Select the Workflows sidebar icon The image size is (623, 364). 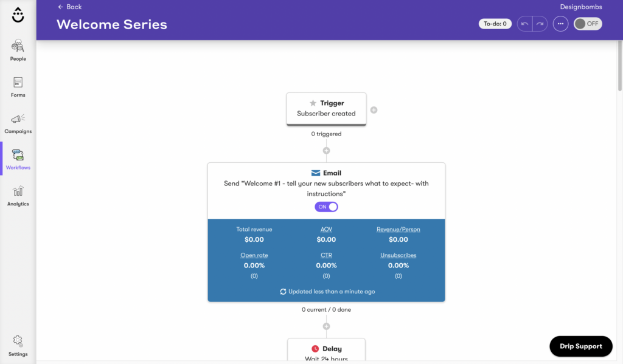pos(18,160)
